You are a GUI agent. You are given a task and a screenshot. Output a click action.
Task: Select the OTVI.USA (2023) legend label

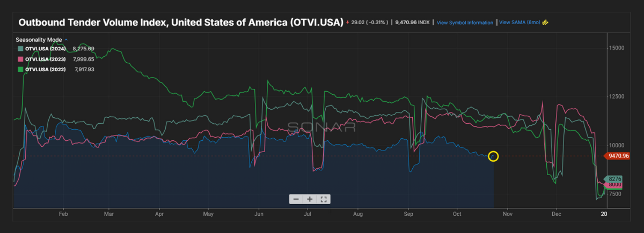pyautogui.click(x=45, y=59)
